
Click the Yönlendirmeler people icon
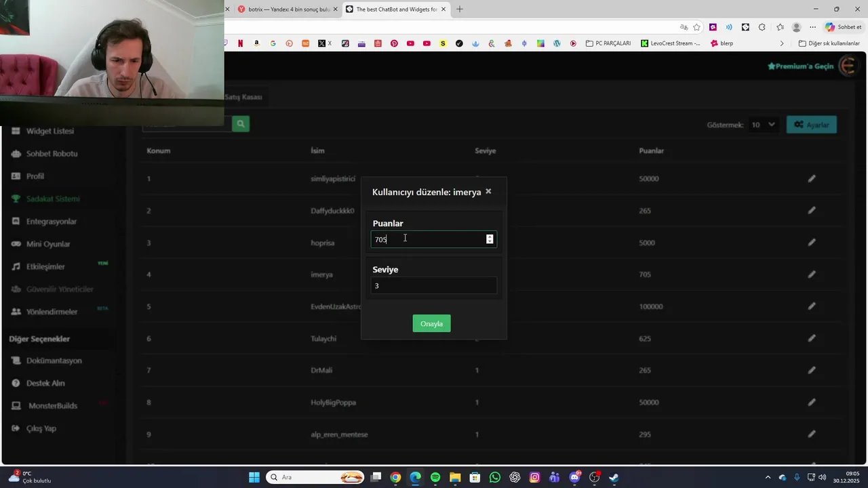coord(16,312)
